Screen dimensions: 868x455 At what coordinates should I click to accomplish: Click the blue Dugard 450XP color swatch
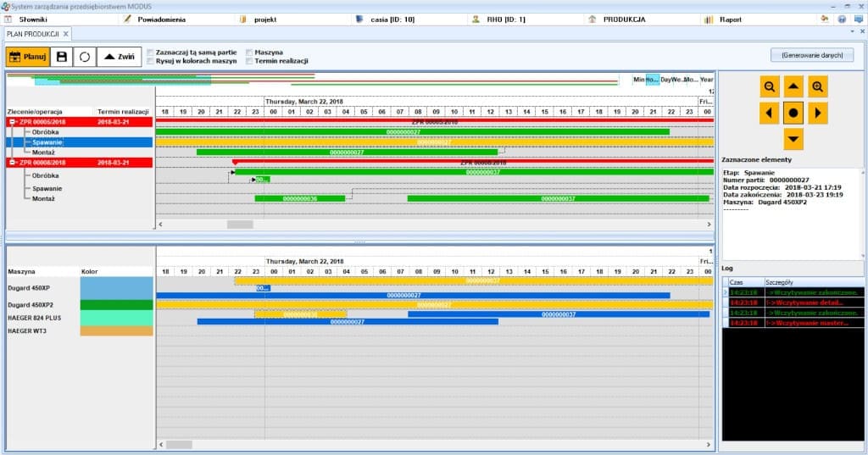point(116,287)
